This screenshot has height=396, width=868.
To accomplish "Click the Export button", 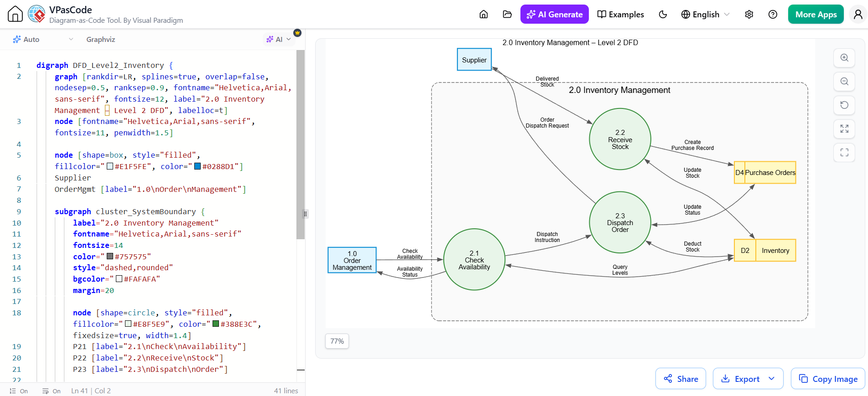I will pos(740,379).
